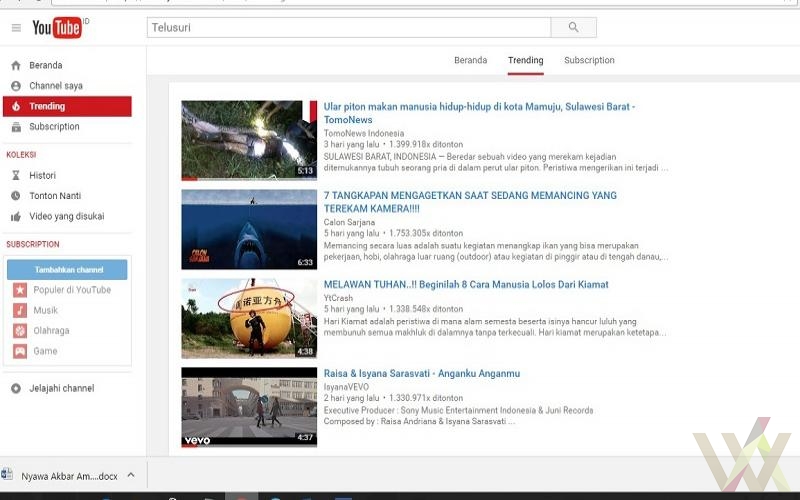Visit the YtCrash channel

(x=338, y=298)
